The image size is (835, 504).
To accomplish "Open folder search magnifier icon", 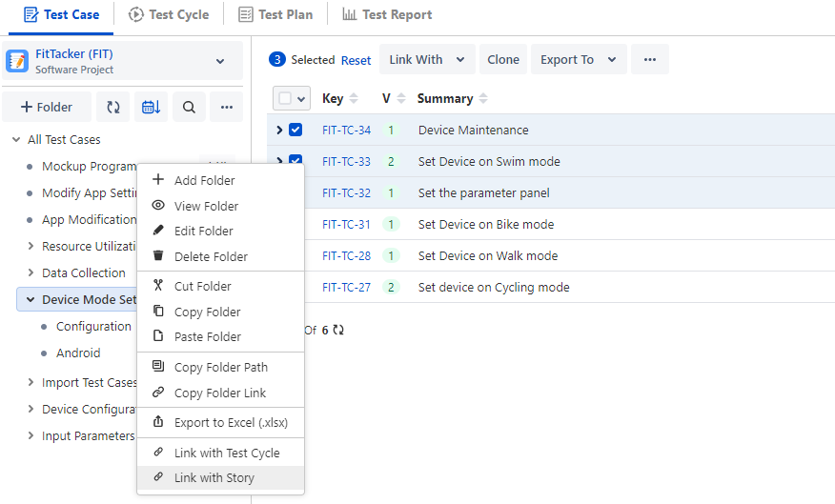I will (x=189, y=107).
